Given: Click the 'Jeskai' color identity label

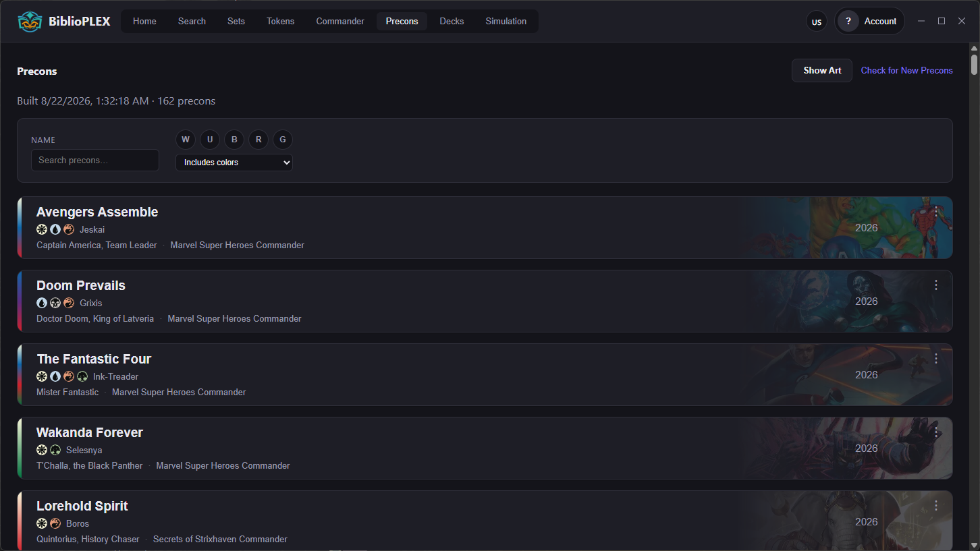Looking at the screenshot, I should coord(92,229).
